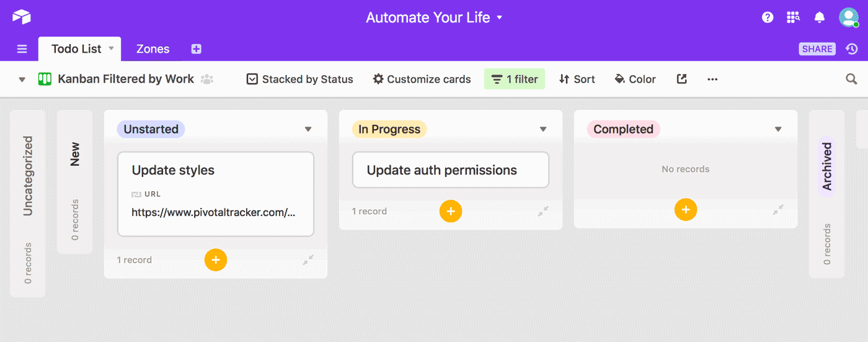The width and height of the screenshot is (868, 342).
Task: Open the 1 filter button
Action: 515,79
